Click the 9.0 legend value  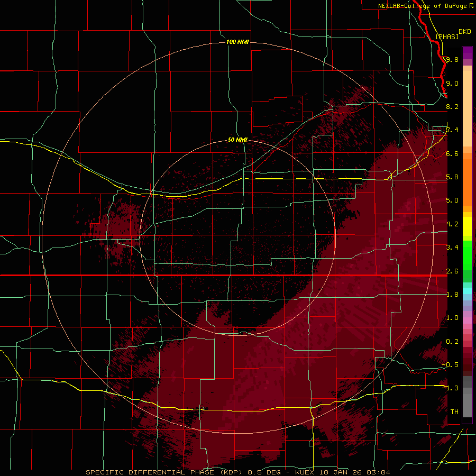452,84
